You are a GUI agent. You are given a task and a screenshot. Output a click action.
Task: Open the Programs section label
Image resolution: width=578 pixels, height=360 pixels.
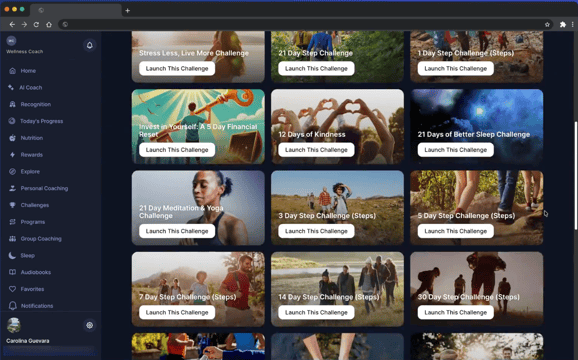[33, 222]
